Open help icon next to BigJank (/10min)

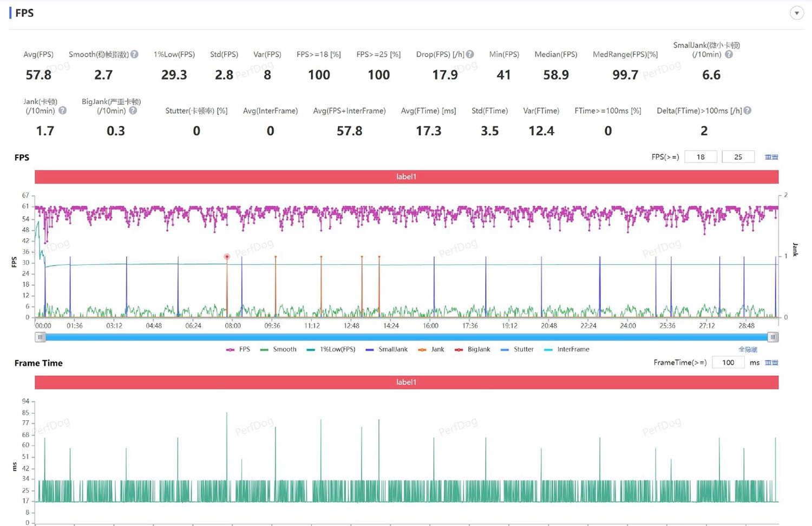(133, 111)
